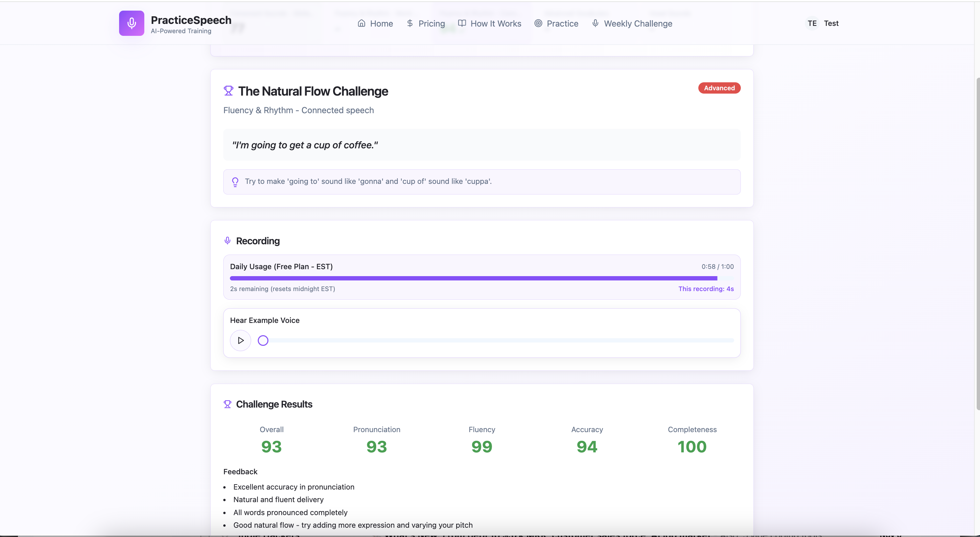Click the Advanced difficulty badge
This screenshot has width=980, height=537.
[x=719, y=88]
